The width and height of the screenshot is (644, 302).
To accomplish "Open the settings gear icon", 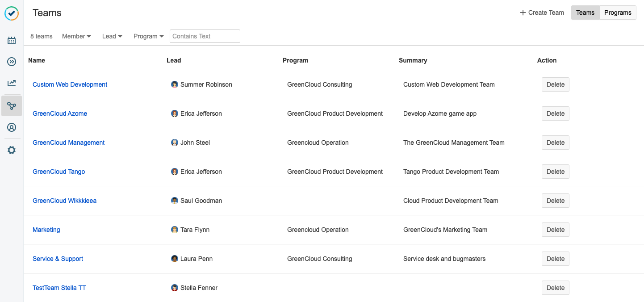I will (x=12, y=150).
